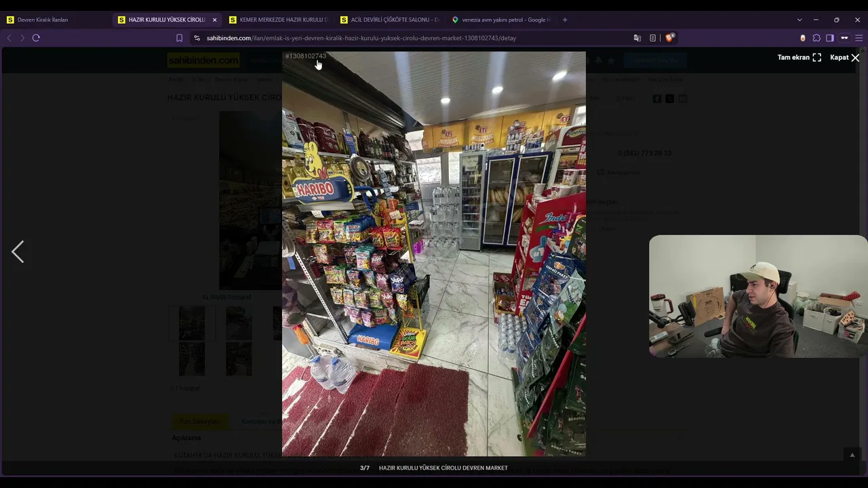Go back using the browser back arrow
This screenshot has height=488, width=868.
click(9, 38)
